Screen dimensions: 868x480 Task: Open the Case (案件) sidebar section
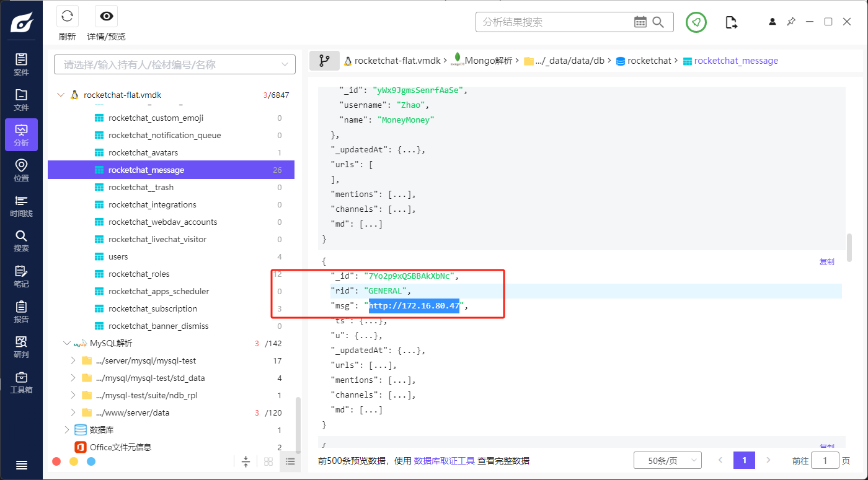click(21, 64)
